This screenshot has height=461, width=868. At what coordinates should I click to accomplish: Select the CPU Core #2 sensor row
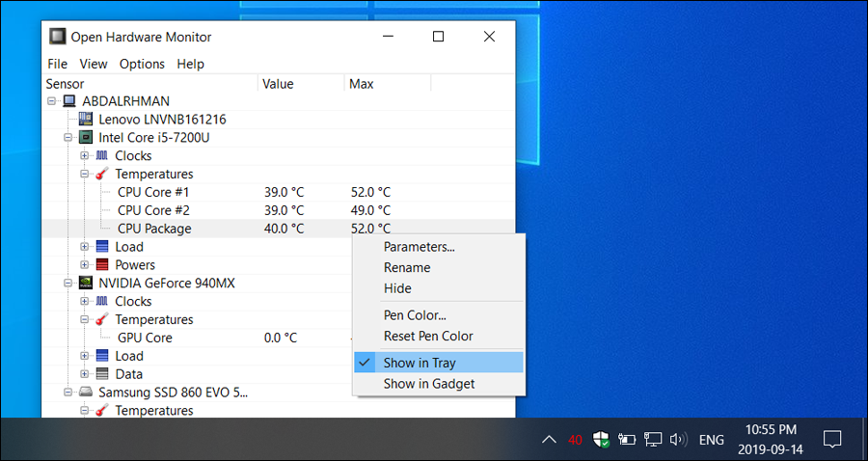[x=278, y=210]
